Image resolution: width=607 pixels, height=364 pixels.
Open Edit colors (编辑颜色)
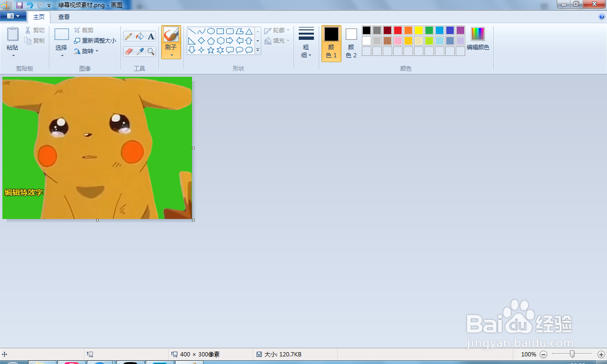[478, 39]
